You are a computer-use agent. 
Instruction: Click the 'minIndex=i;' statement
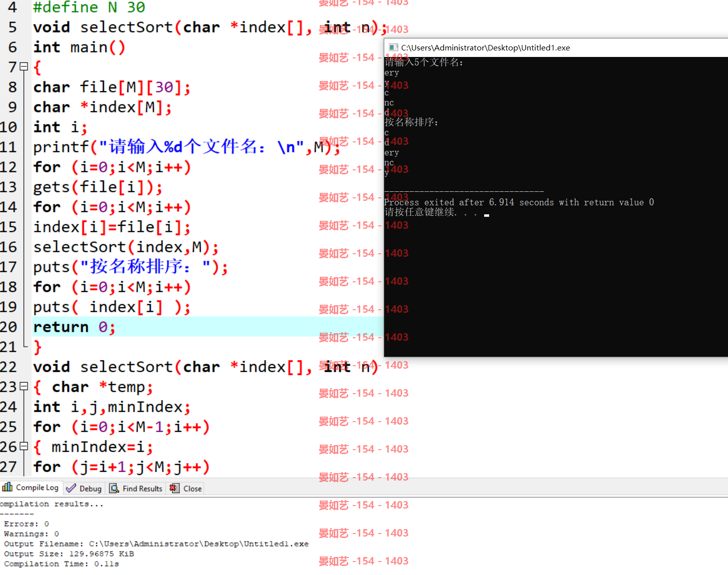click(x=102, y=447)
